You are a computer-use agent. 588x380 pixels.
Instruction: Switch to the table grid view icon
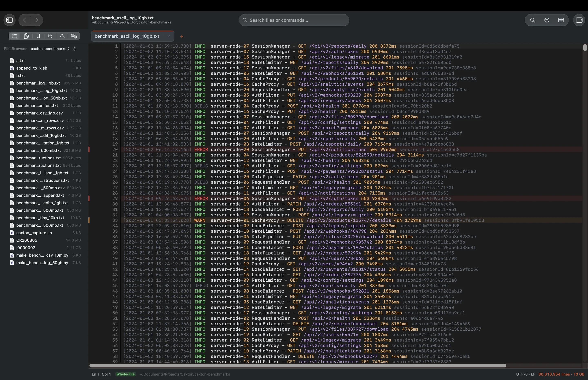561,20
